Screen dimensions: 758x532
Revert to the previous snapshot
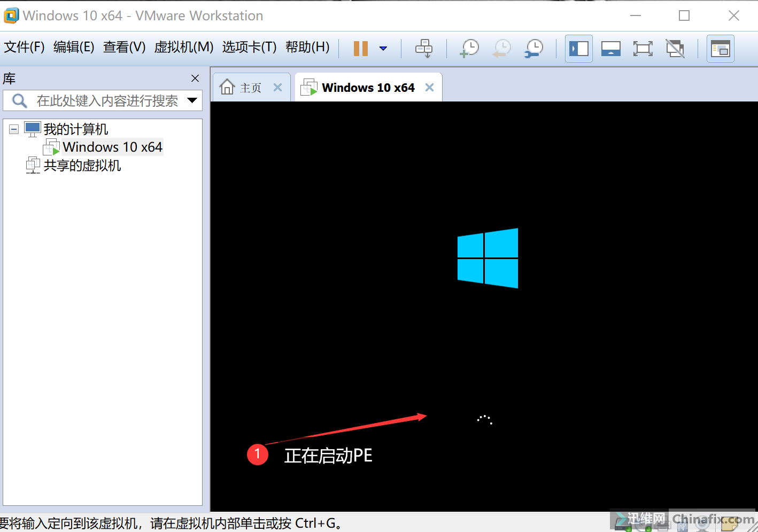(501, 49)
